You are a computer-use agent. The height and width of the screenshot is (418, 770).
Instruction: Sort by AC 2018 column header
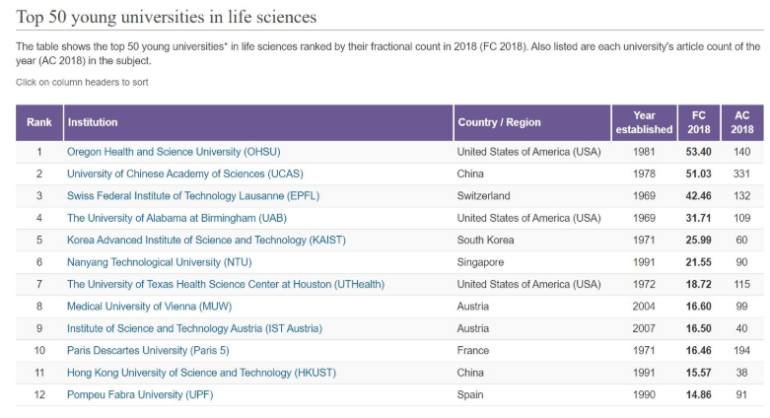click(x=742, y=122)
